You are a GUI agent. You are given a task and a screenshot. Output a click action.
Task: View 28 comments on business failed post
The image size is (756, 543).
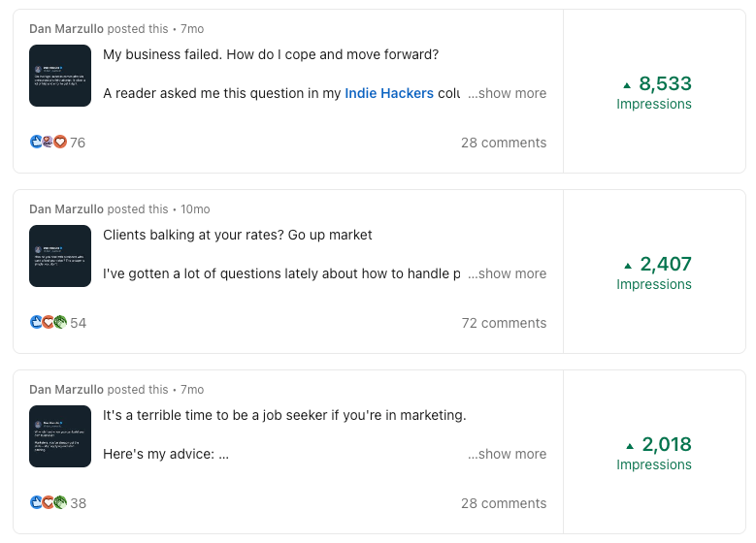click(x=504, y=143)
